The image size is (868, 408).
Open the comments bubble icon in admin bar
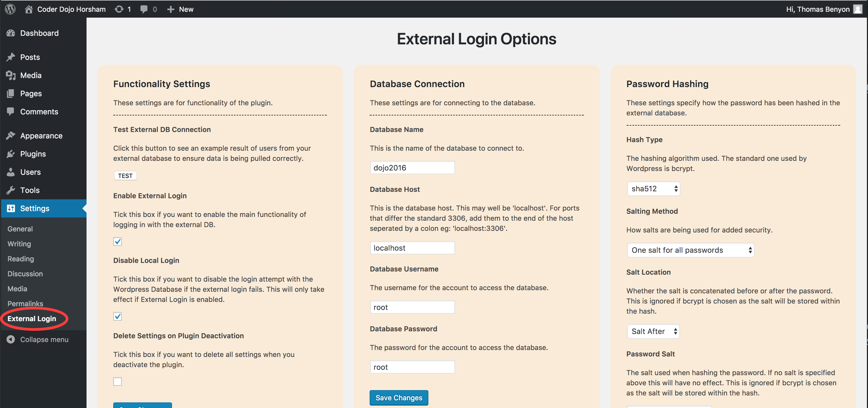click(x=144, y=9)
